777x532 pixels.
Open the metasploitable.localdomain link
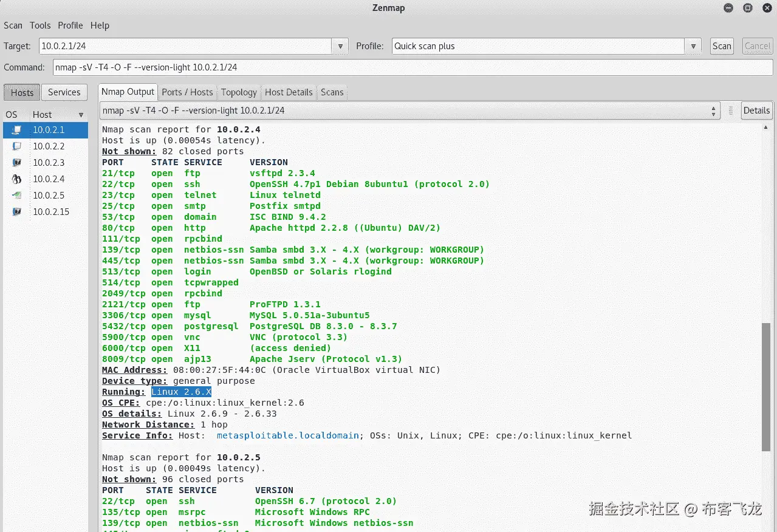coord(289,435)
